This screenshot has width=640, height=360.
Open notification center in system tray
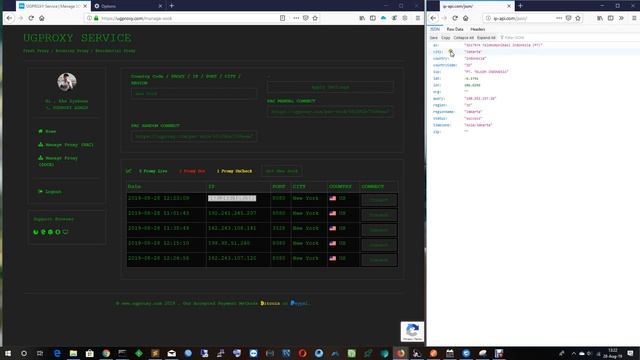(631, 353)
